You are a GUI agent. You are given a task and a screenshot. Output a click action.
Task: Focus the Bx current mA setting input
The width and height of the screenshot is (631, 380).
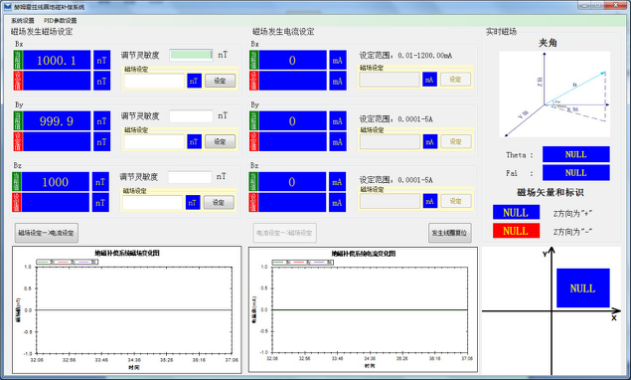click(x=390, y=80)
